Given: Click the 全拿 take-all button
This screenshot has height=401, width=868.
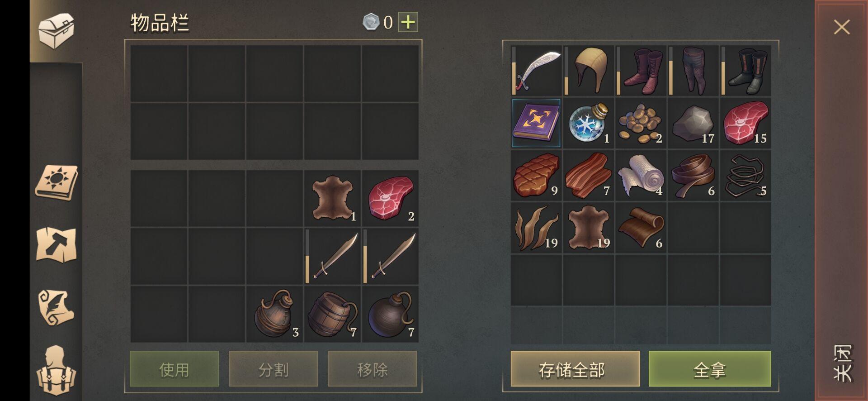Looking at the screenshot, I should click(x=710, y=369).
